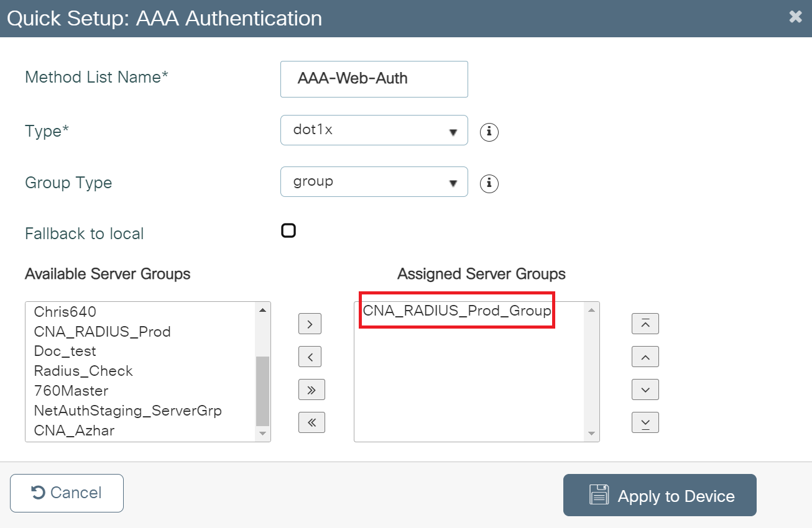Click Apply to Device button
Image resolution: width=812 pixels, height=528 pixels.
(659, 496)
